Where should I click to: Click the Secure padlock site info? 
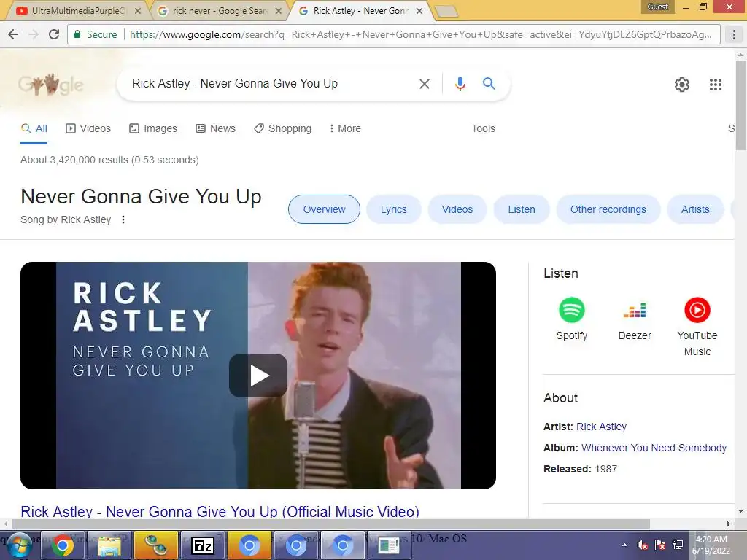pyautogui.click(x=94, y=34)
